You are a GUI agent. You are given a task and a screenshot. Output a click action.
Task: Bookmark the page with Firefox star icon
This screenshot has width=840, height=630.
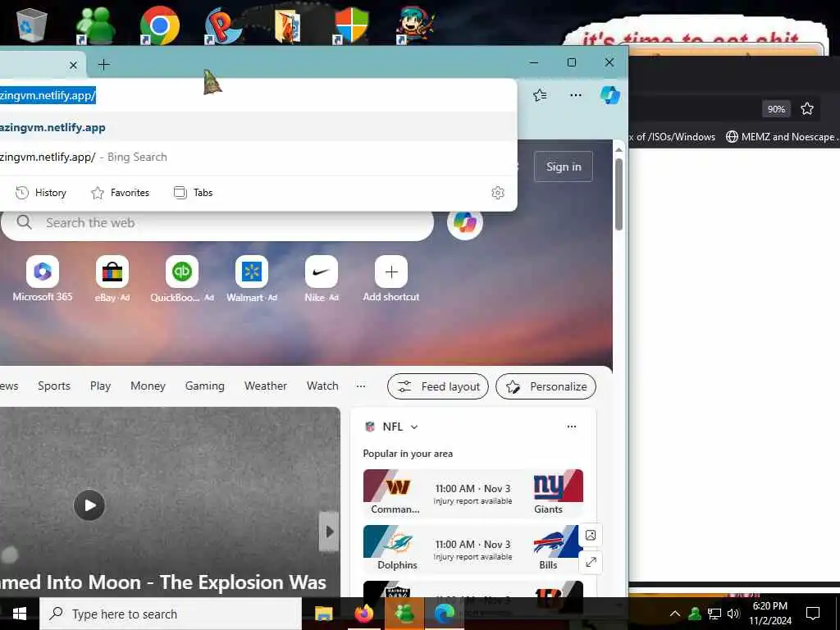point(807,109)
